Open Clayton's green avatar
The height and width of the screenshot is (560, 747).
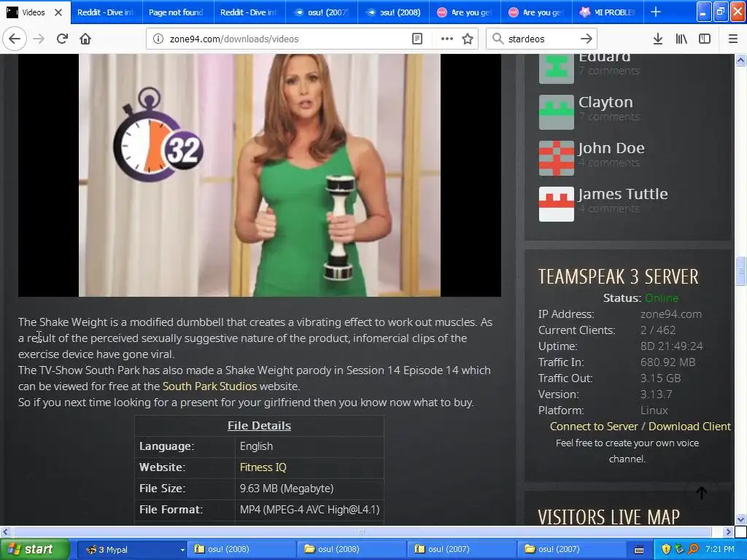point(556,112)
